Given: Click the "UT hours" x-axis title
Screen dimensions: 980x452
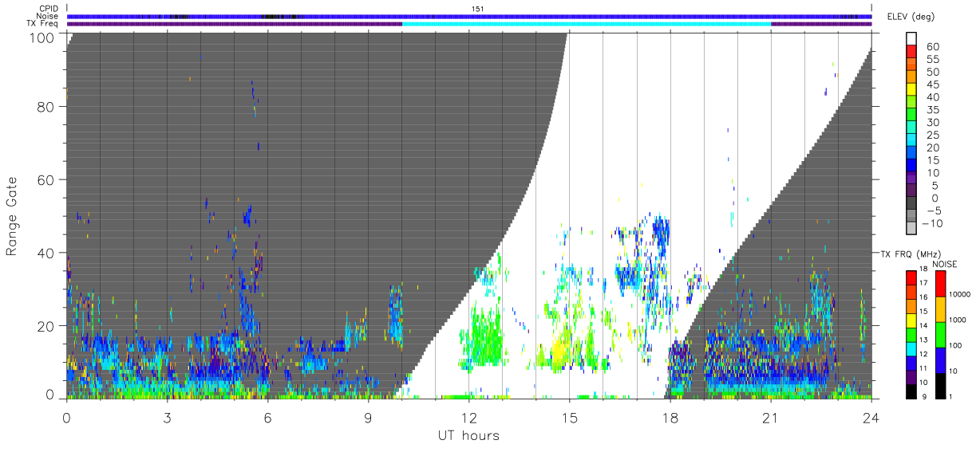Looking at the screenshot, I should point(468,436).
